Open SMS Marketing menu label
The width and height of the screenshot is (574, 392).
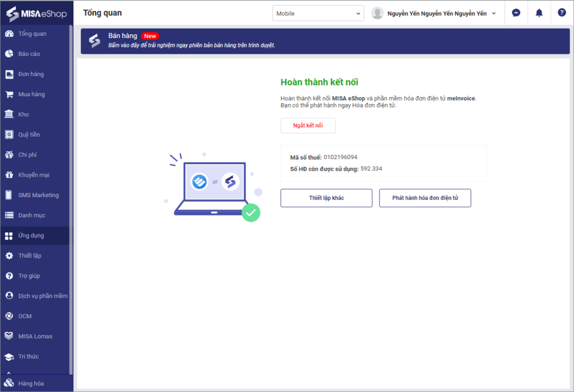(x=39, y=195)
